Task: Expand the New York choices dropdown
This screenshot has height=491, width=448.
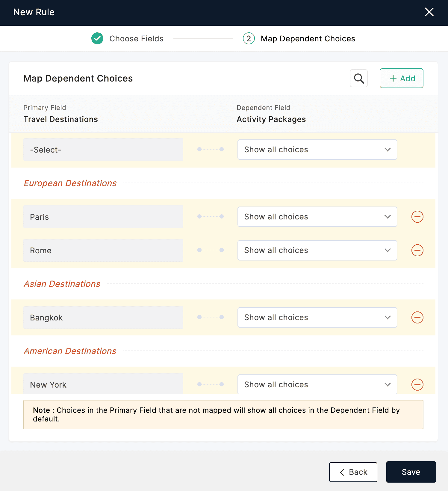Action: (x=317, y=385)
